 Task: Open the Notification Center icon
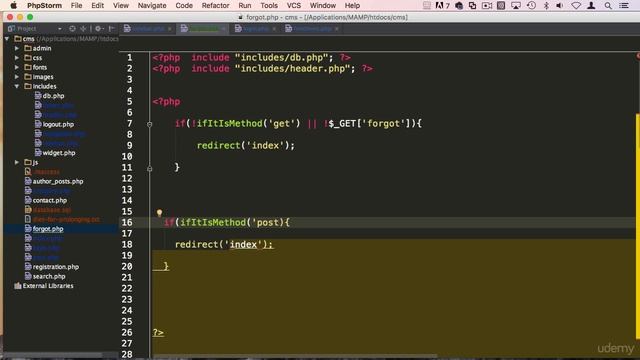[624, 6]
